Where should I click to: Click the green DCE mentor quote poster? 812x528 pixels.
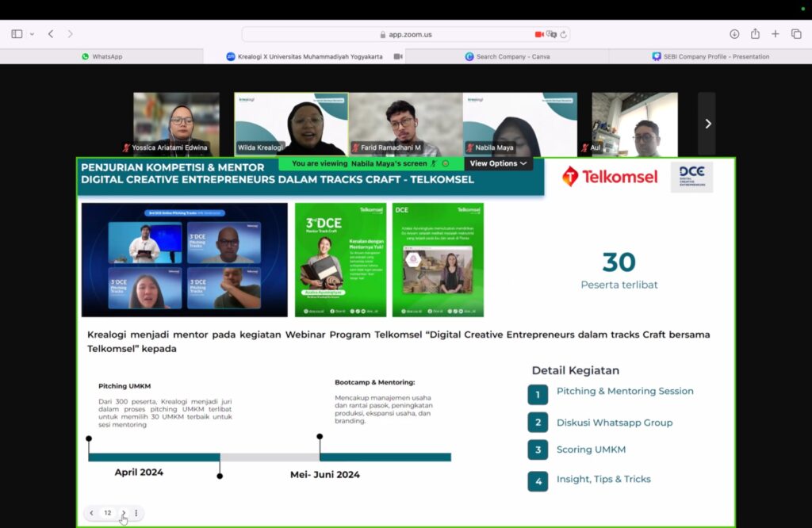click(438, 260)
